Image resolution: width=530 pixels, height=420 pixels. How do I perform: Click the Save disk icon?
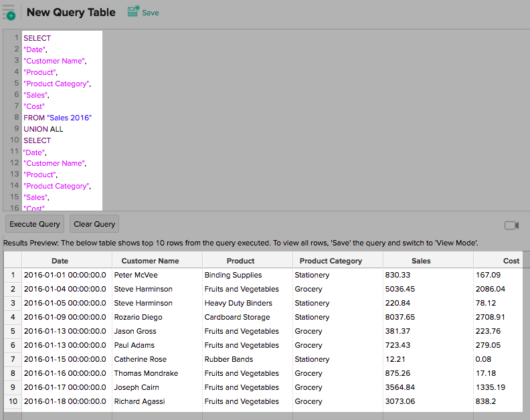[x=133, y=11]
